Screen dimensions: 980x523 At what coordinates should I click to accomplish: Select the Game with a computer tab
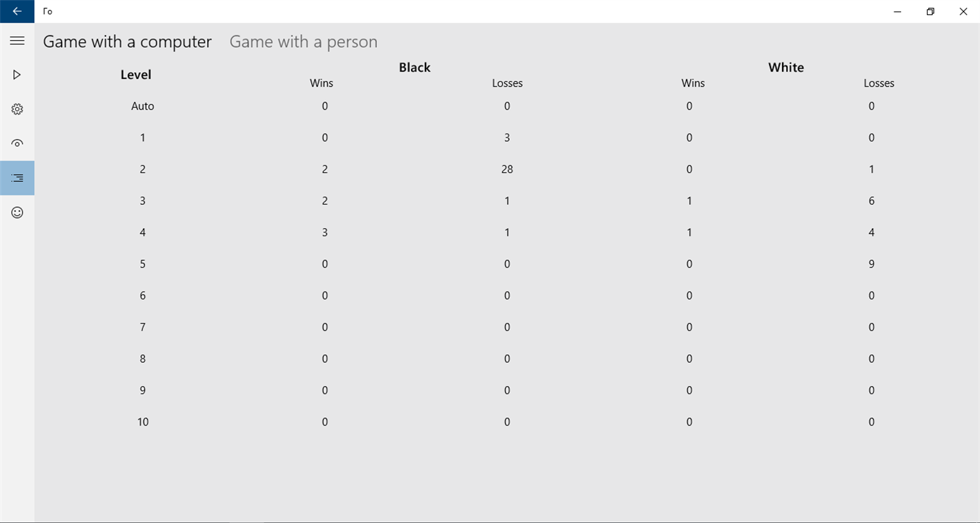127,42
